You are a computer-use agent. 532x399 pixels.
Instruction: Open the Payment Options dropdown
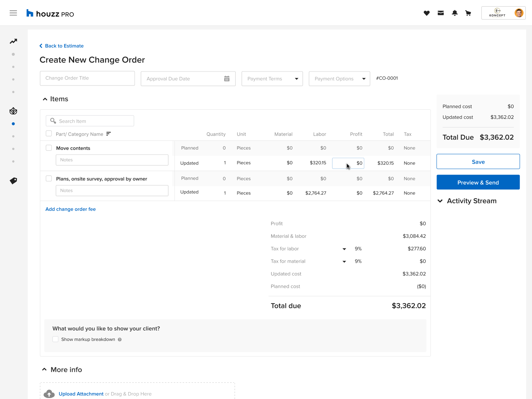pos(339,79)
